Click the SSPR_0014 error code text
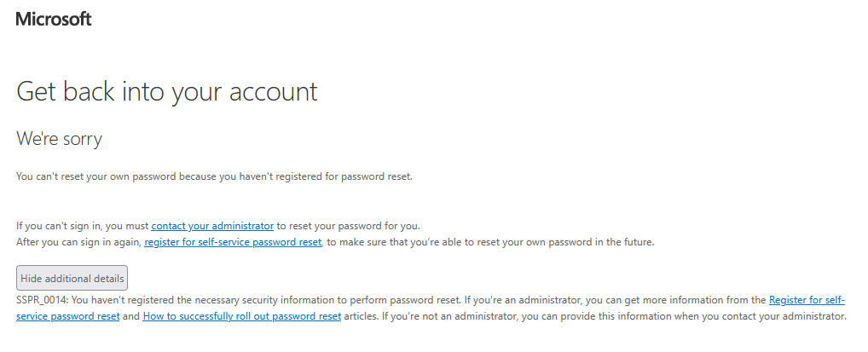 (x=37, y=300)
